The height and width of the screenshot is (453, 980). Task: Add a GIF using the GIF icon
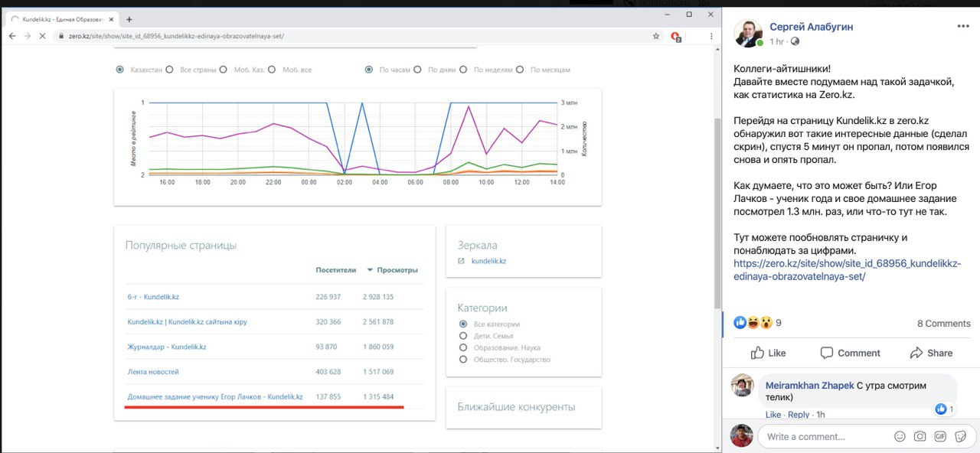939,436
